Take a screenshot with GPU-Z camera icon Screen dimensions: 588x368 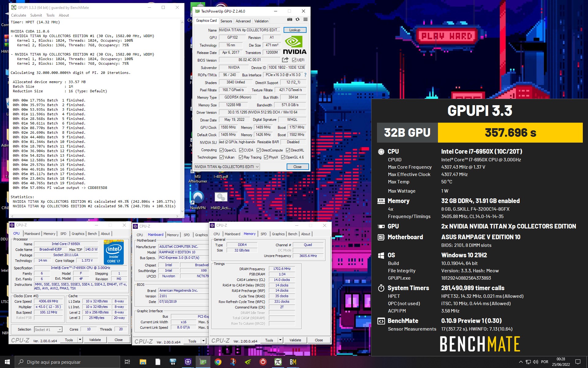point(289,19)
